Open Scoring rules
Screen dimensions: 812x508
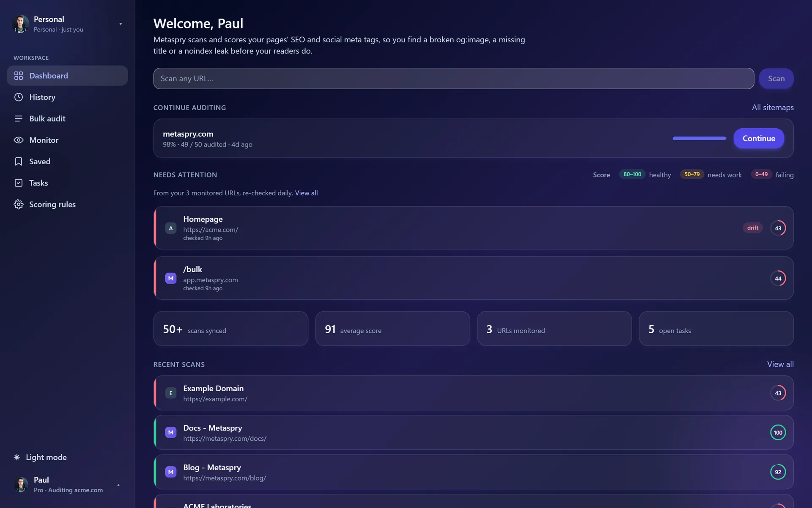coord(67,204)
